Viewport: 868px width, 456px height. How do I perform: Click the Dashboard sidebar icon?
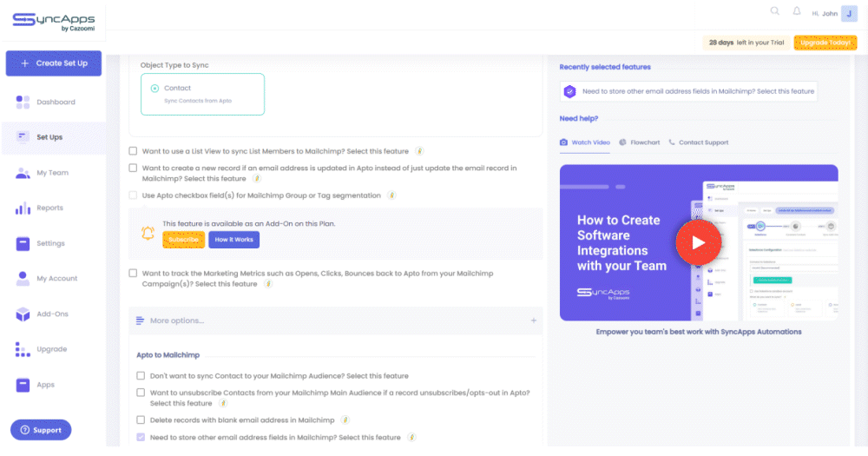point(23,102)
